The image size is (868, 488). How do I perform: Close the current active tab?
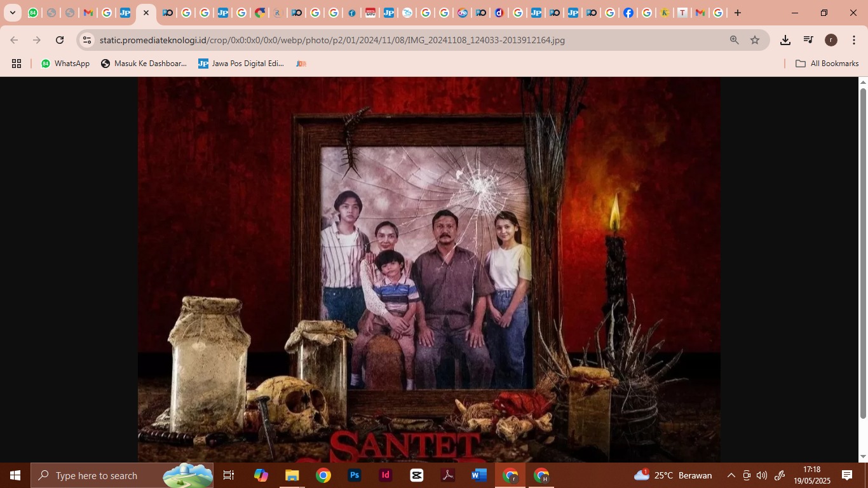coord(146,13)
